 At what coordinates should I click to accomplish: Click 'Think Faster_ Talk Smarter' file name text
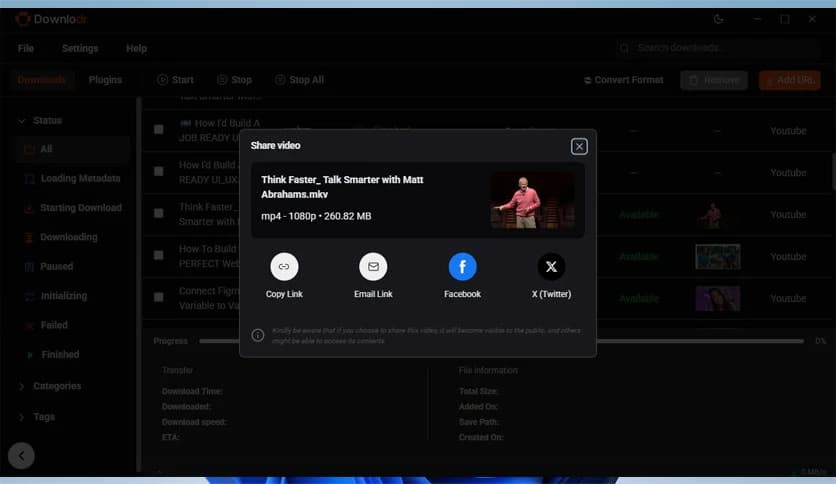click(x=342, y=187)
